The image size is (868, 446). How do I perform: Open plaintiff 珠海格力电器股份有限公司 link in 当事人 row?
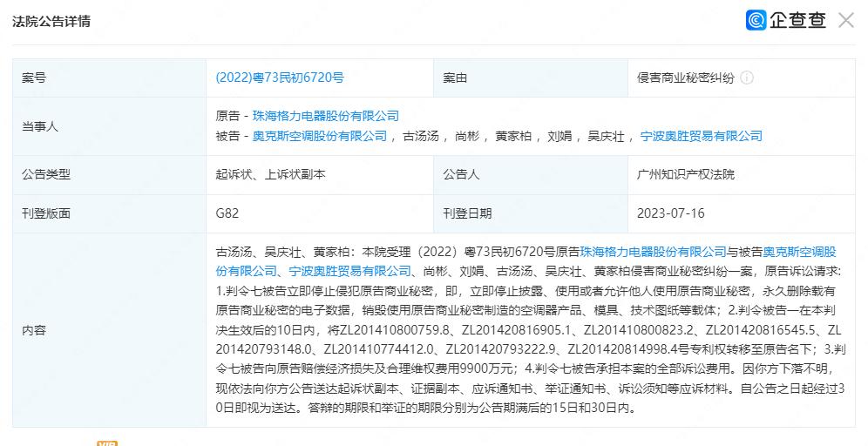pyautogui.click(x=326, y=116)
